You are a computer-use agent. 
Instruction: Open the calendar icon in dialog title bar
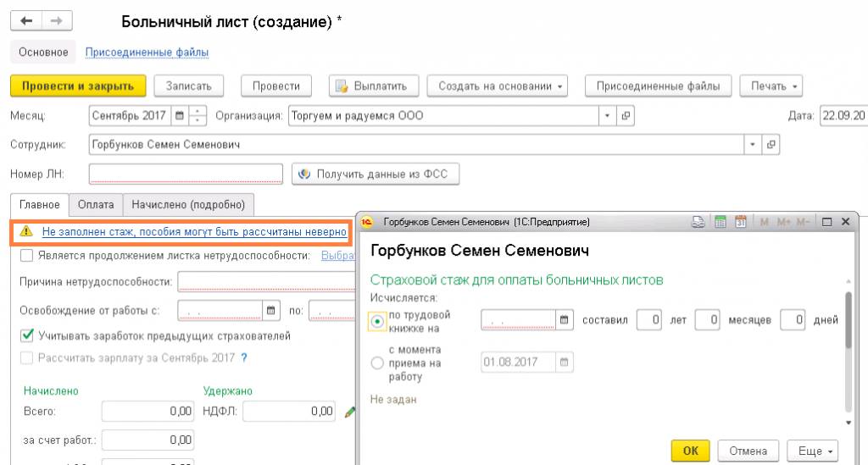point(739,222)
